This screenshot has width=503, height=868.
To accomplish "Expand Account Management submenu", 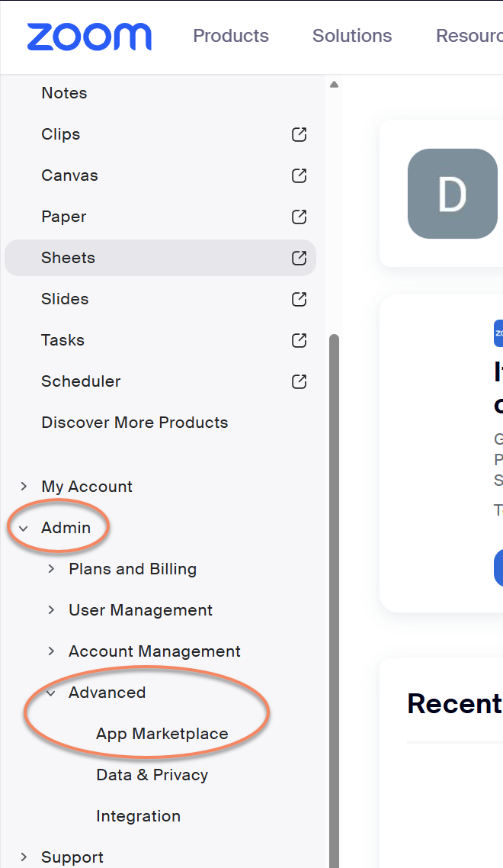I will (52, 651).
